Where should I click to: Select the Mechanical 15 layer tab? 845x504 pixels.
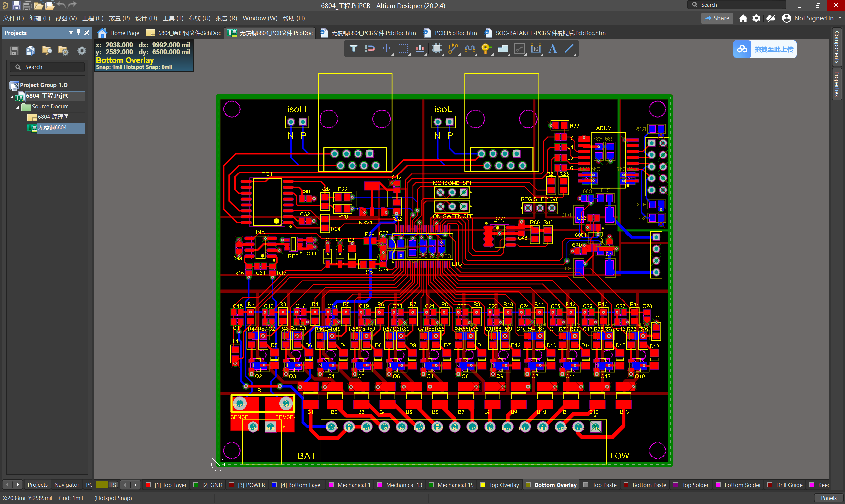(451, 485)
